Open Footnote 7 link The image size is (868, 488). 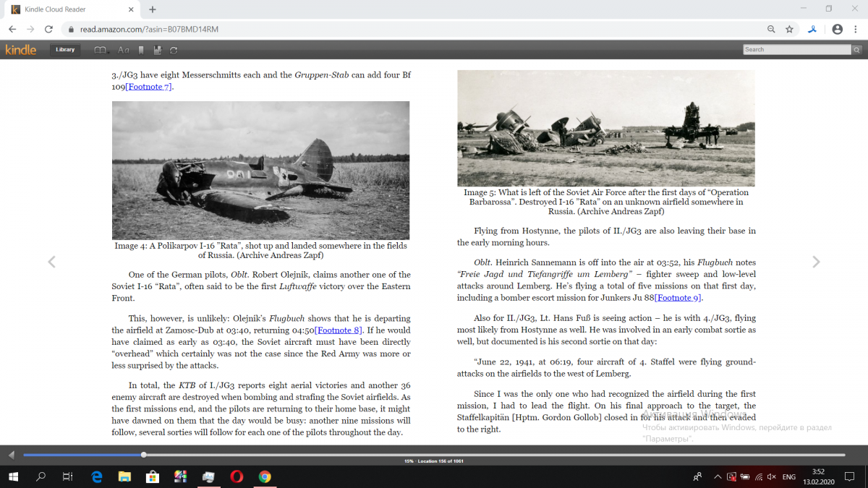tap(149, 87)
